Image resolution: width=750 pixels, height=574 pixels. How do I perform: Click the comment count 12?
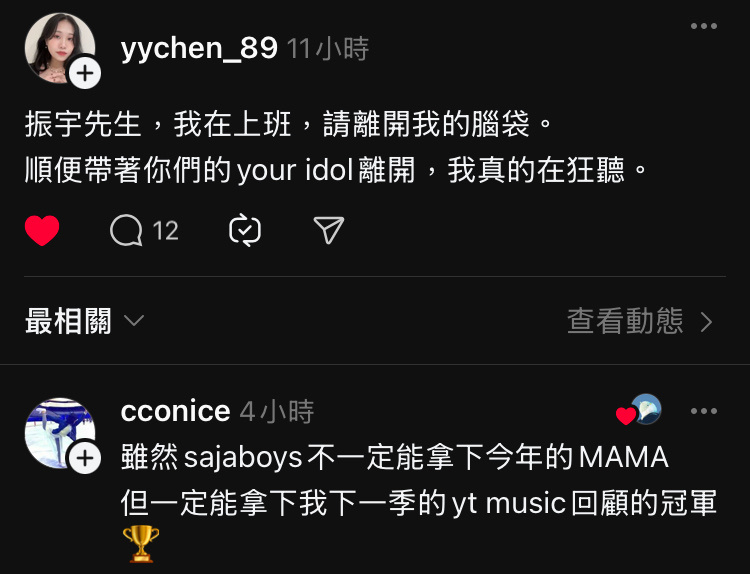[x=165, y=231]
